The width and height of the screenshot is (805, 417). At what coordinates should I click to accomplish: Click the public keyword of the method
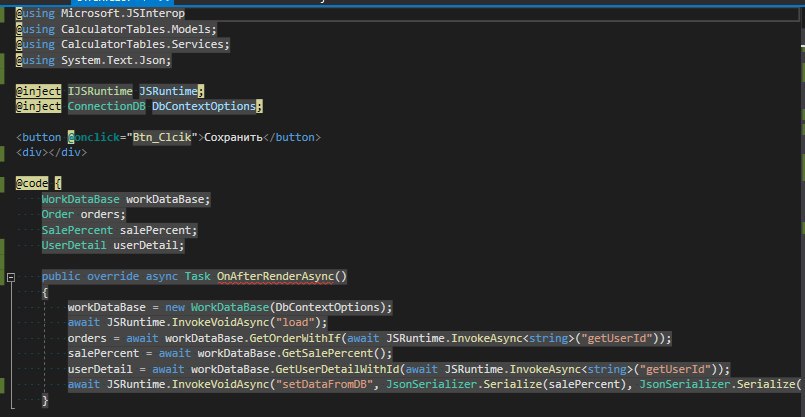pos(61,277)
